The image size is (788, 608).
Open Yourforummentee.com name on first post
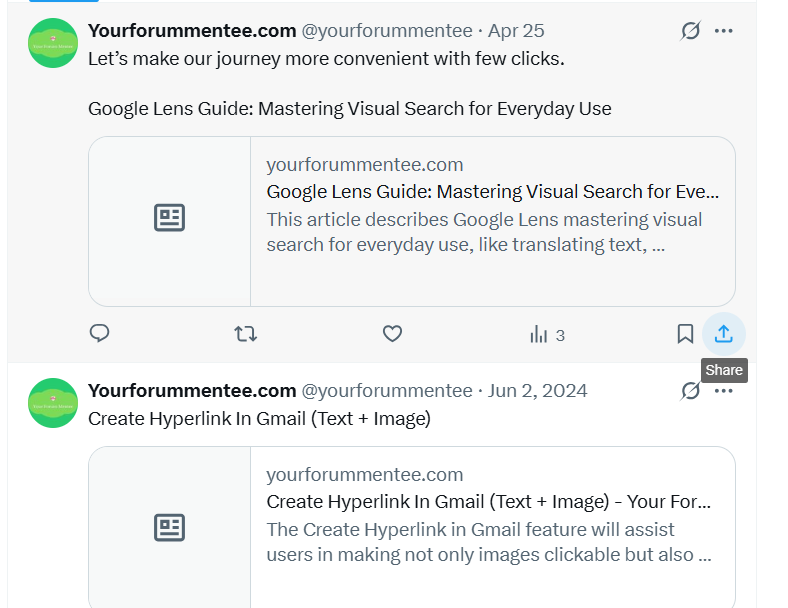click(192, 31)
